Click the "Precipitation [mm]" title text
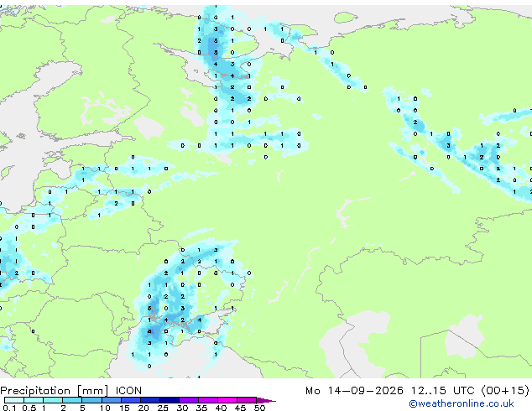Screen dimensions: 532x411 [x=55, y=391]
